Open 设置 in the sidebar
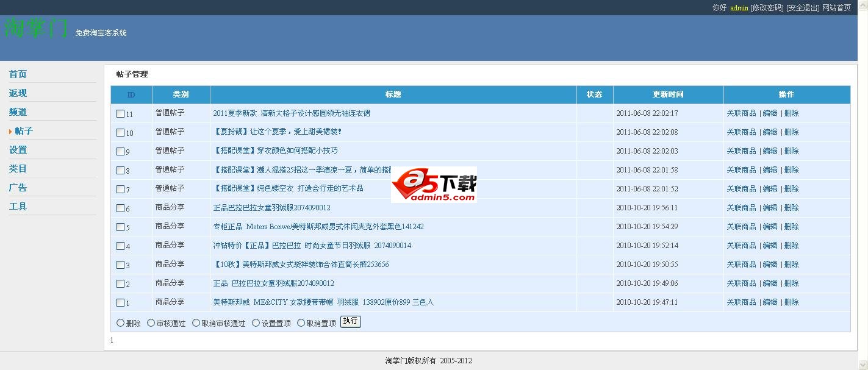Viewport: 868px width, 370px height. point(18,150)
